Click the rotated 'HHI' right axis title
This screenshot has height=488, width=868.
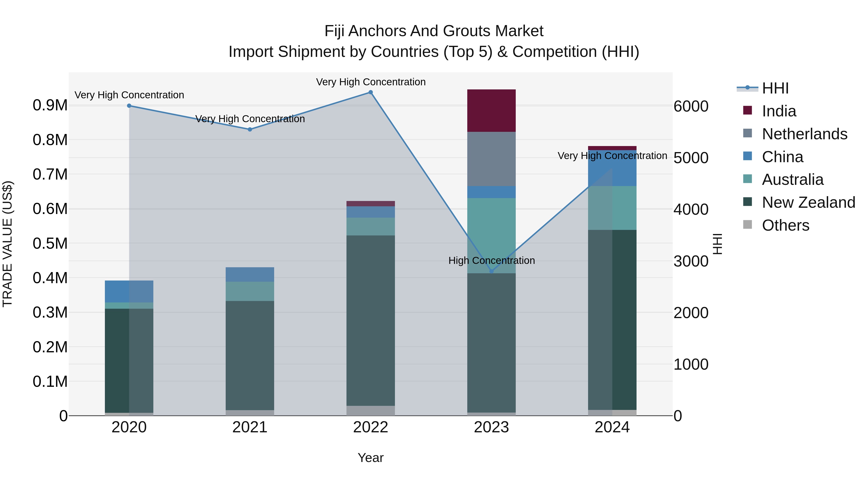point(718,244)
